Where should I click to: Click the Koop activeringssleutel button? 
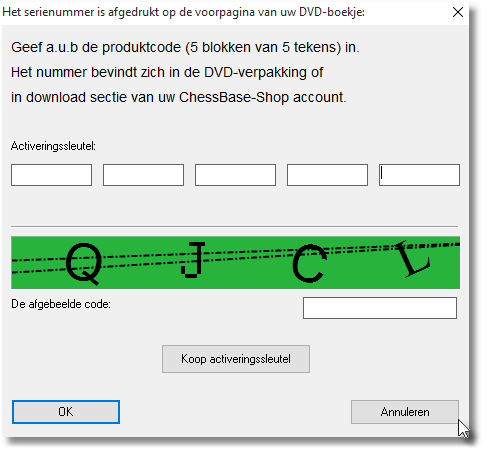(236, 359)
